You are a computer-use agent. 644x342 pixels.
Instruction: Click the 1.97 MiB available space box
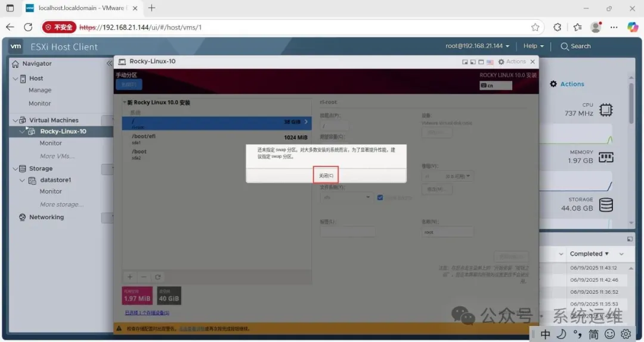pos(137,296)
